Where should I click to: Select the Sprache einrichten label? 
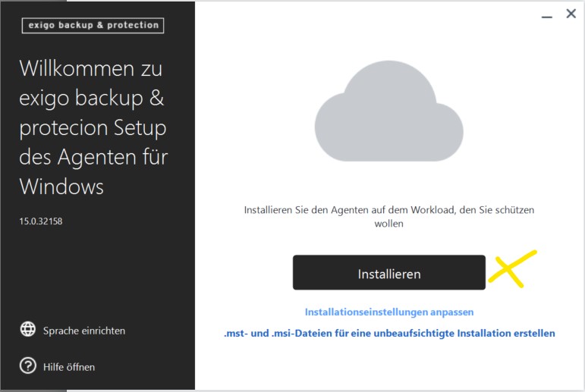pyautogui.click(x=85, y=331)
